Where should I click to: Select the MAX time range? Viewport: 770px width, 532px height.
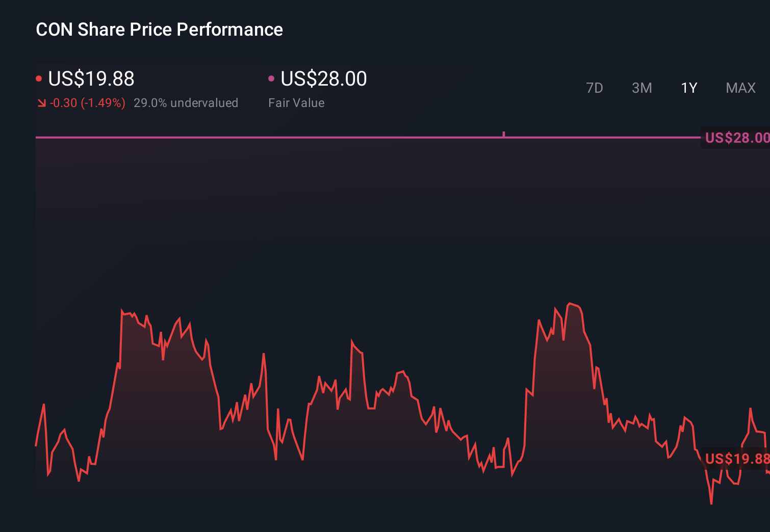pos(740,88)
